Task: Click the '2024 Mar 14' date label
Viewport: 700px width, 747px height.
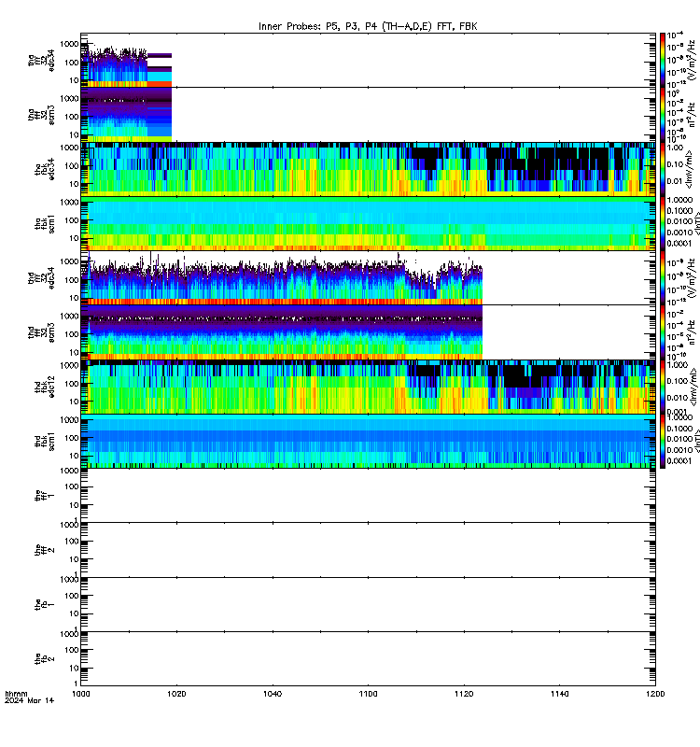Action: 30,700
